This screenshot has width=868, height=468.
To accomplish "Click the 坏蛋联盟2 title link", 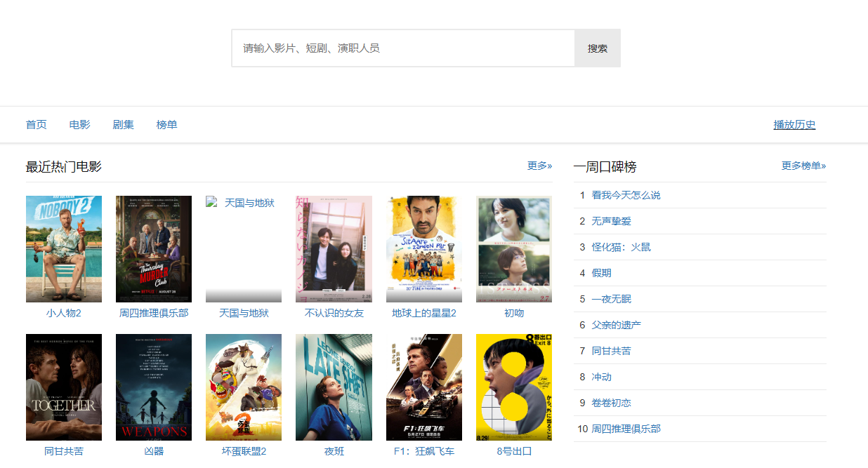I will (244, 451).
